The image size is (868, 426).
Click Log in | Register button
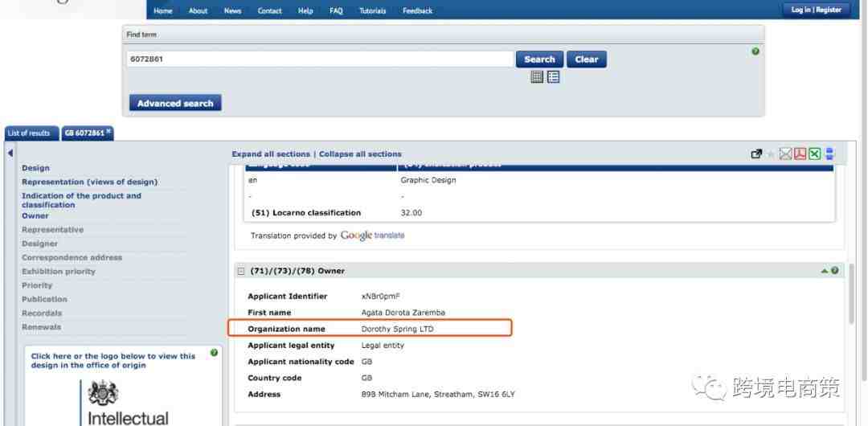click(816, 10)
